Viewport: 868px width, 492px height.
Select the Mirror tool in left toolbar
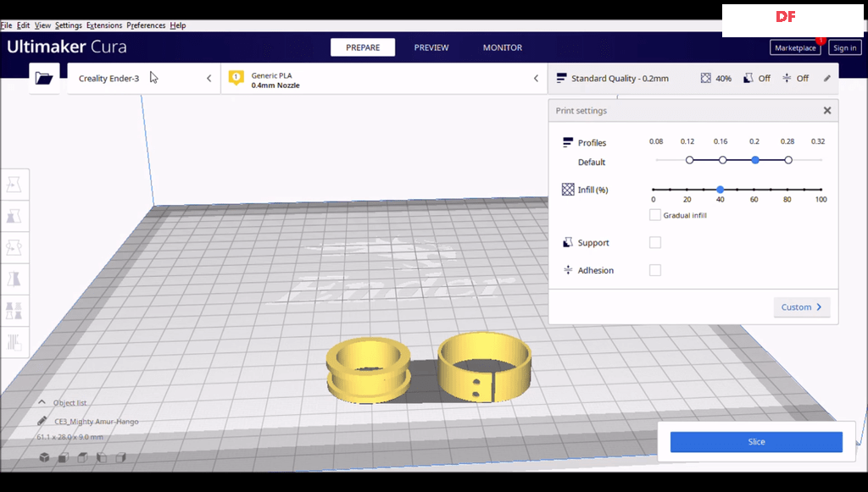coord(14,279)
